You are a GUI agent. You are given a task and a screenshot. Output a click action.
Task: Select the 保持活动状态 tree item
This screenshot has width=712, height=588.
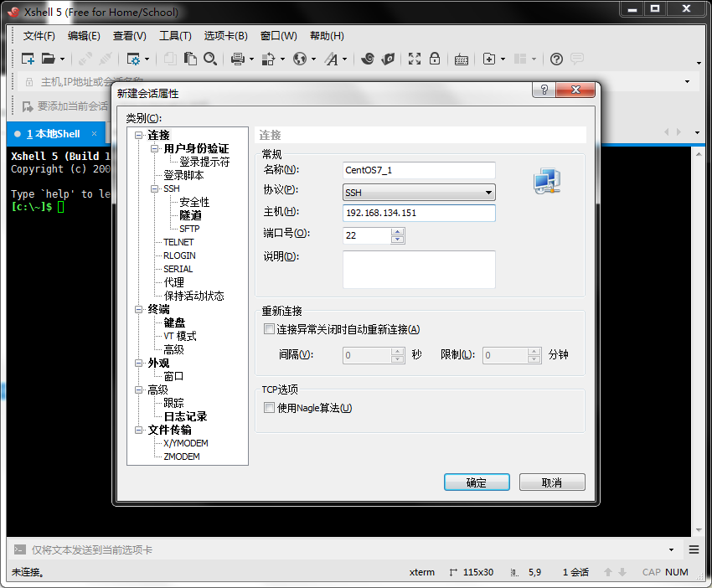(193, 296)
